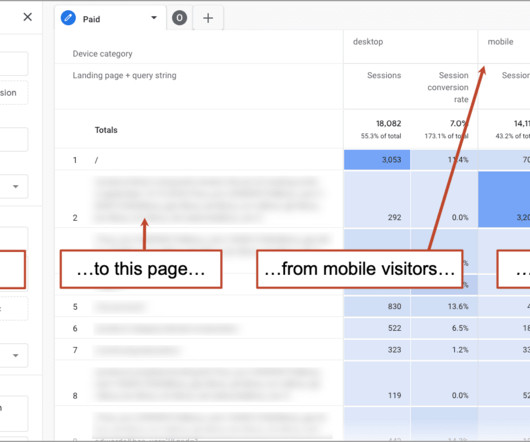Click the 13.6% conversion rate cell
This screenshot has width=530, height=442.
pos(444,306)
